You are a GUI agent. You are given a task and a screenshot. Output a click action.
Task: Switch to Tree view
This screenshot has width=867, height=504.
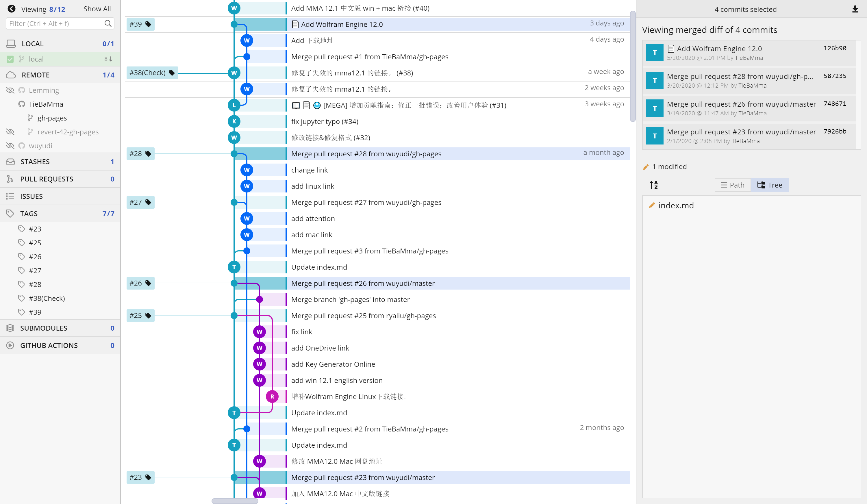[x=770, y=185]
